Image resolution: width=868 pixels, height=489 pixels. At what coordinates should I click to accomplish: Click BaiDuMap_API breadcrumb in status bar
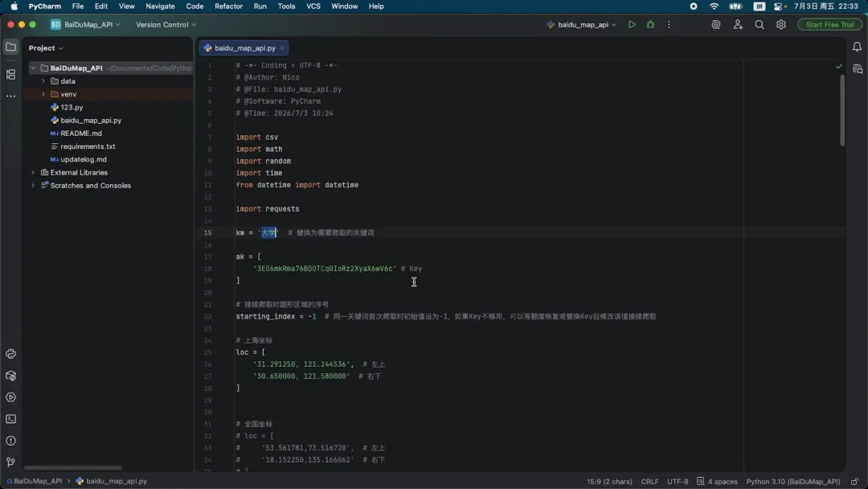pos(35,481)
